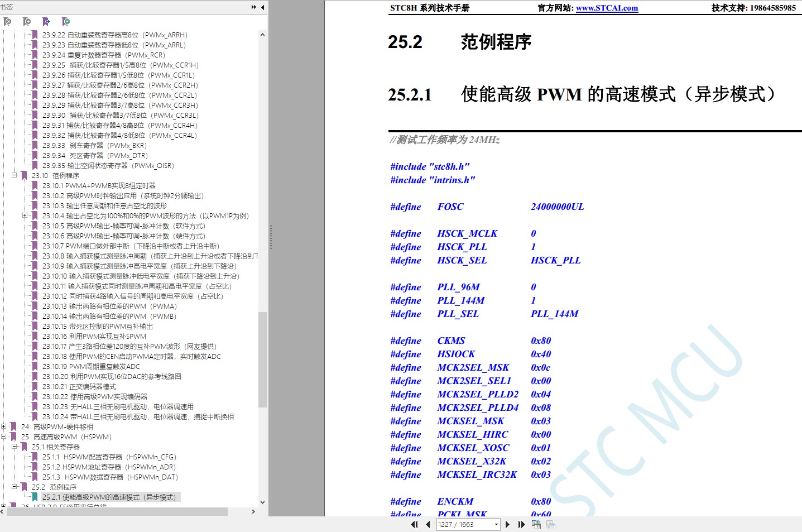Go to the previous page
The height and width of the screenshot is (532, 802).
428,525
